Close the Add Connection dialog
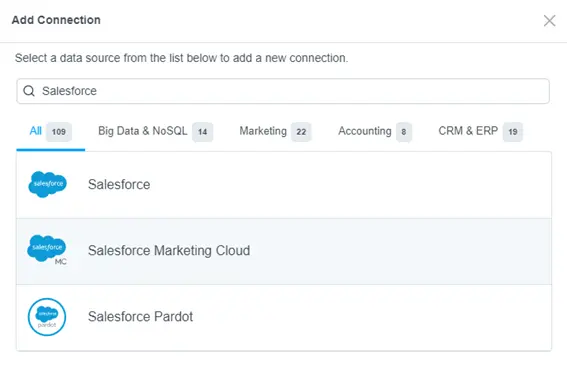567x365 pixels. (549, 21)
